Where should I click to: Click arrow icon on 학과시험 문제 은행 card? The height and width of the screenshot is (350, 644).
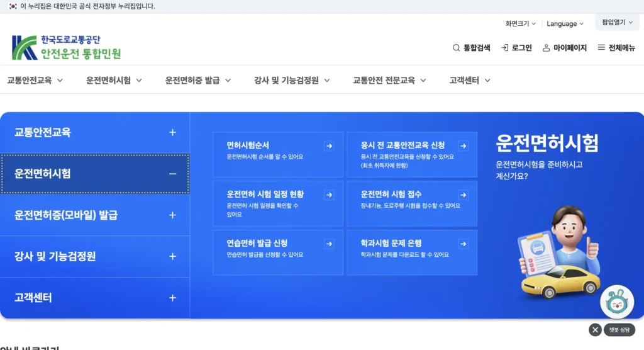(464, 244)
